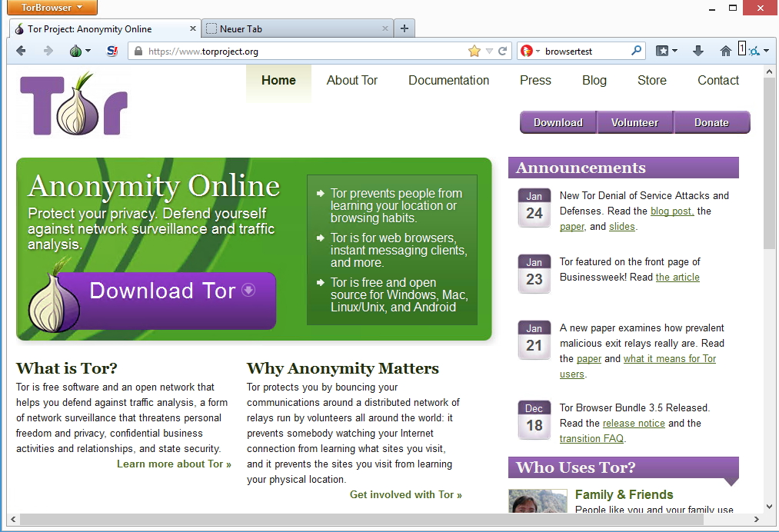Open the 'paper' link in Jan 24 announcement

coord(573,227)
